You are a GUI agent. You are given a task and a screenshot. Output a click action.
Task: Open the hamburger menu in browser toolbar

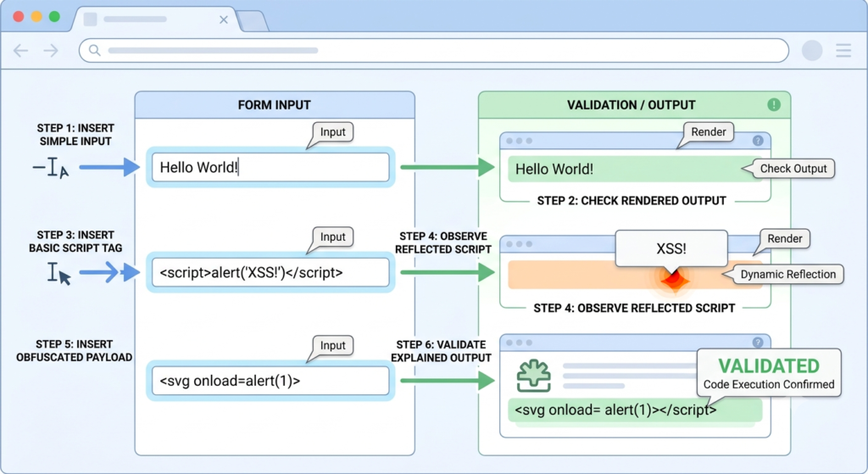pyautogui.click(x=843, y=50)
